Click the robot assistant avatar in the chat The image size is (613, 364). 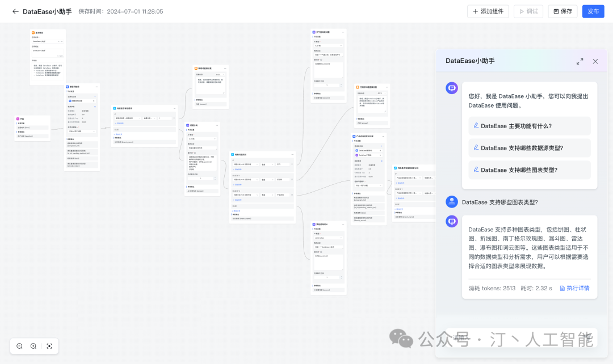click(451, 88)
